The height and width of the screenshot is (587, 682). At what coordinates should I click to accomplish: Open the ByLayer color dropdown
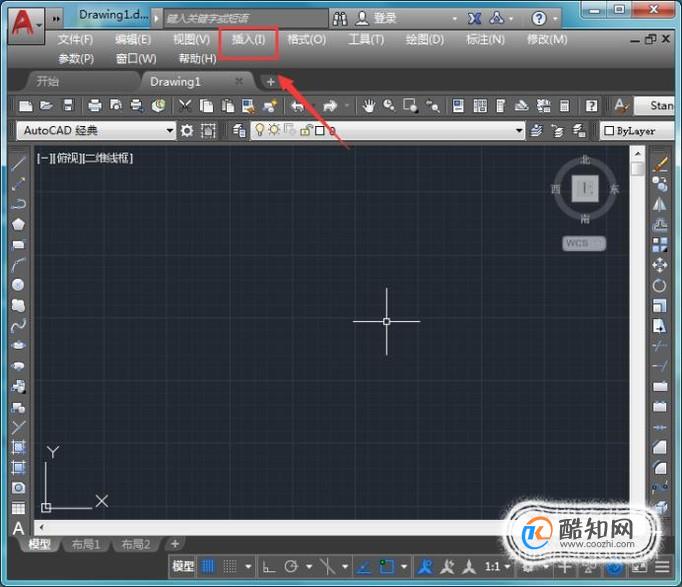(638, 131)
